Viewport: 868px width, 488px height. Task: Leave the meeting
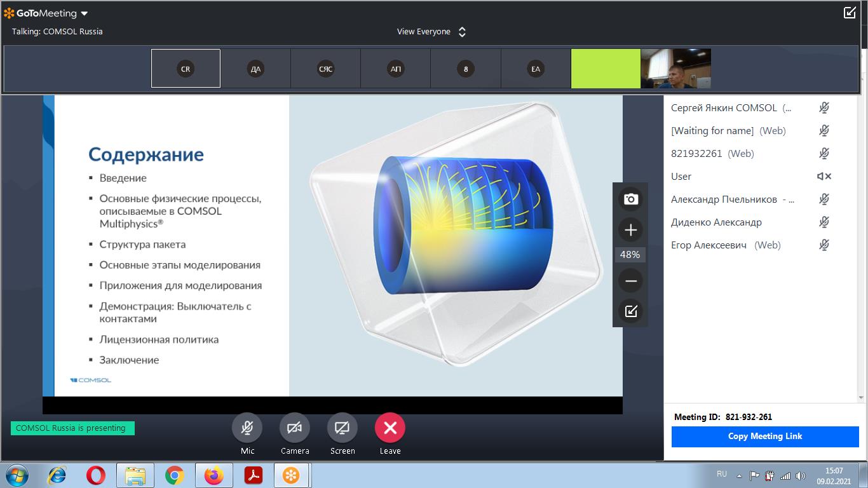[x=390, y=428]
